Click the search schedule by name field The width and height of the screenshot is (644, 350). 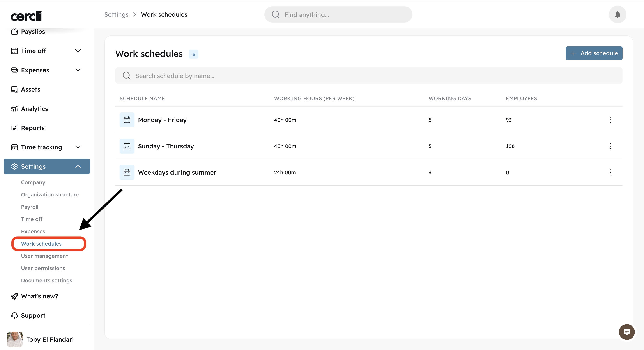pyautogui.click(x=368, y=76)
